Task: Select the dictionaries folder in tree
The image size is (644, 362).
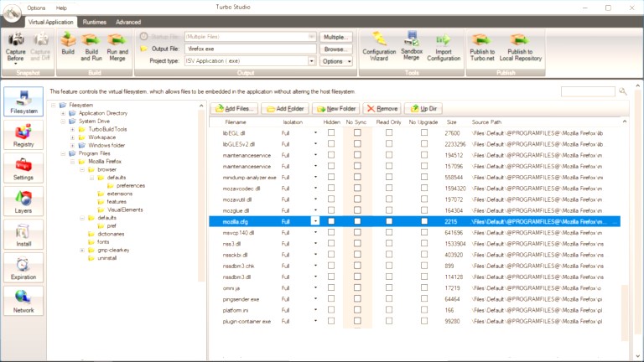Action: (x=111, y=234)
